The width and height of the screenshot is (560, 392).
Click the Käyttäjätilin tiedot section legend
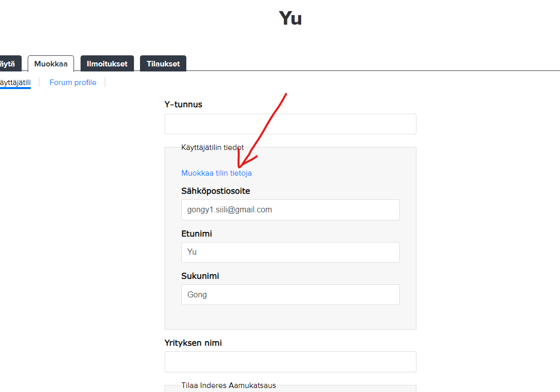tap(213, 147)
